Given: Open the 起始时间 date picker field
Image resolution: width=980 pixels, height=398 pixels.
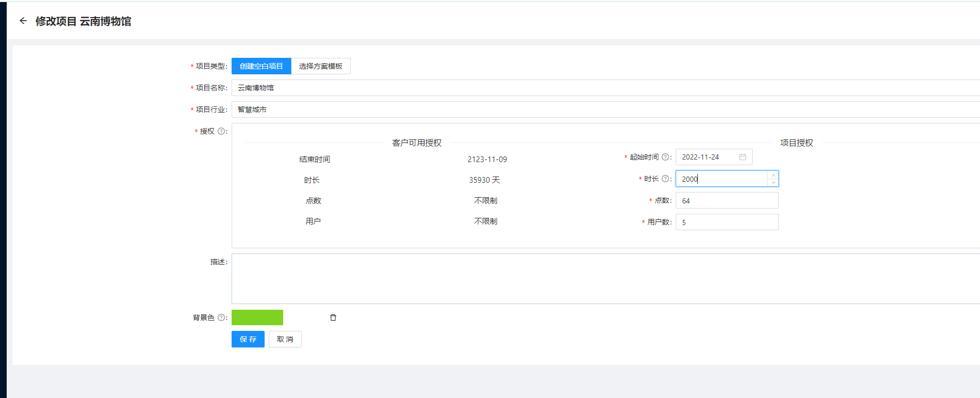Looking at the screenshot, I should 714,157.
